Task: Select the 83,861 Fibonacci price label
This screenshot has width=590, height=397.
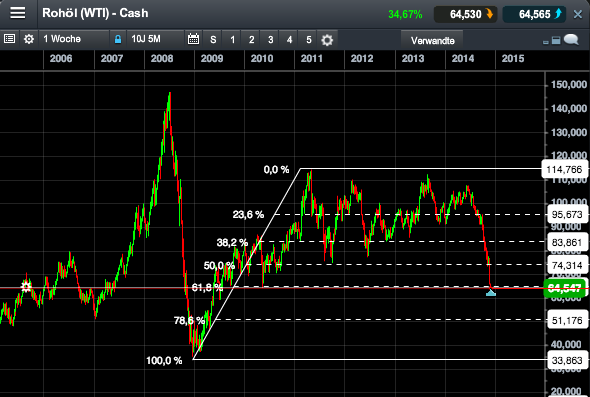Action: coord(567,242)
